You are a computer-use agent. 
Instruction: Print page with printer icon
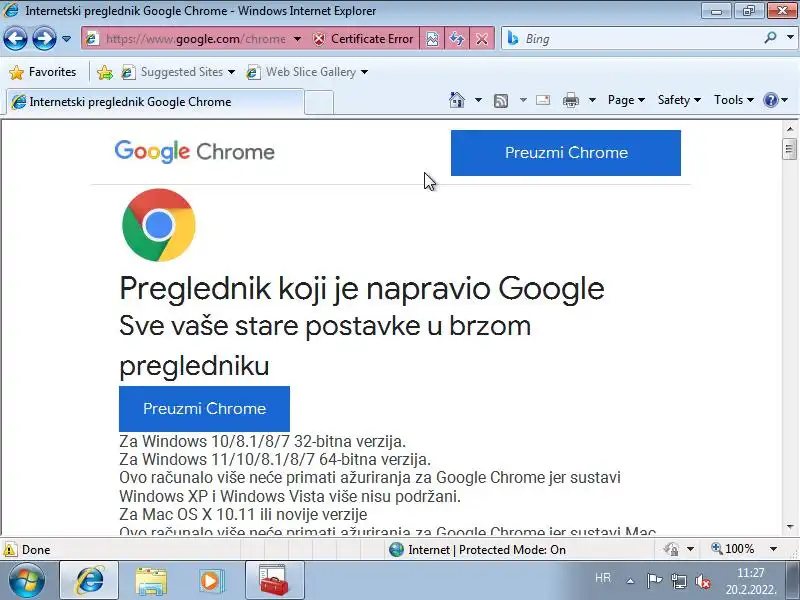(570, 100)
